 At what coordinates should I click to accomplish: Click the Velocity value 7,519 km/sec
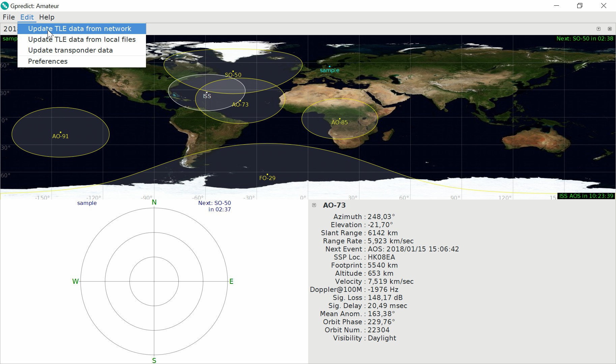tap(391, 281)
